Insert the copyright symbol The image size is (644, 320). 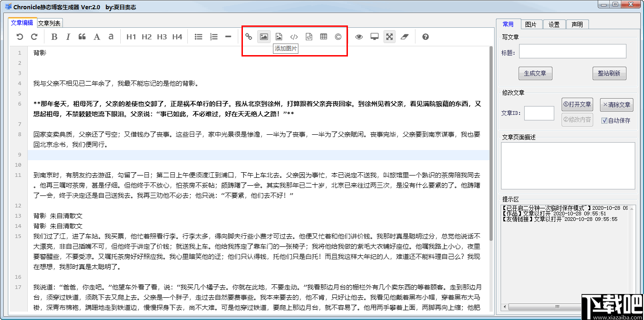(338, 37)
